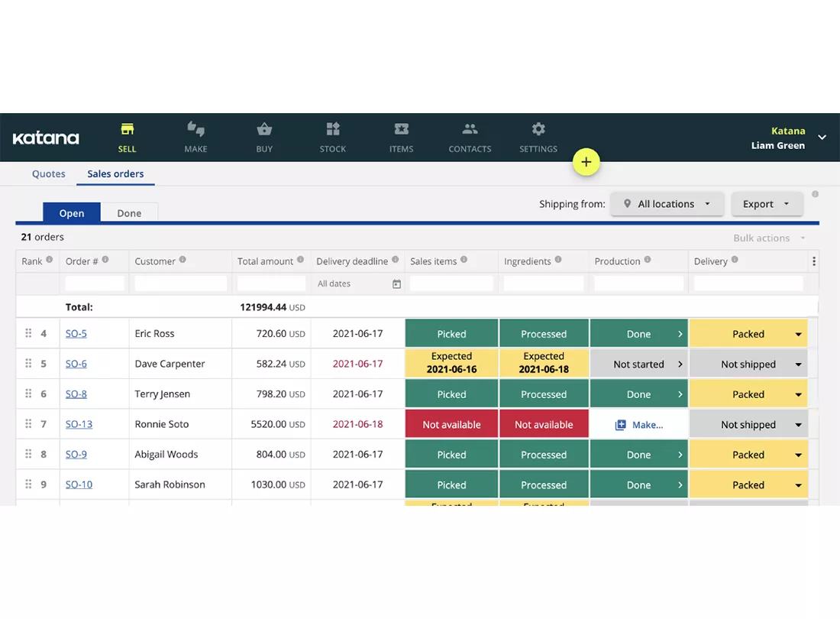Expand the Liam Green account menu
The image size is (840, 619).
pyautogui.click(x=822, y=138)
